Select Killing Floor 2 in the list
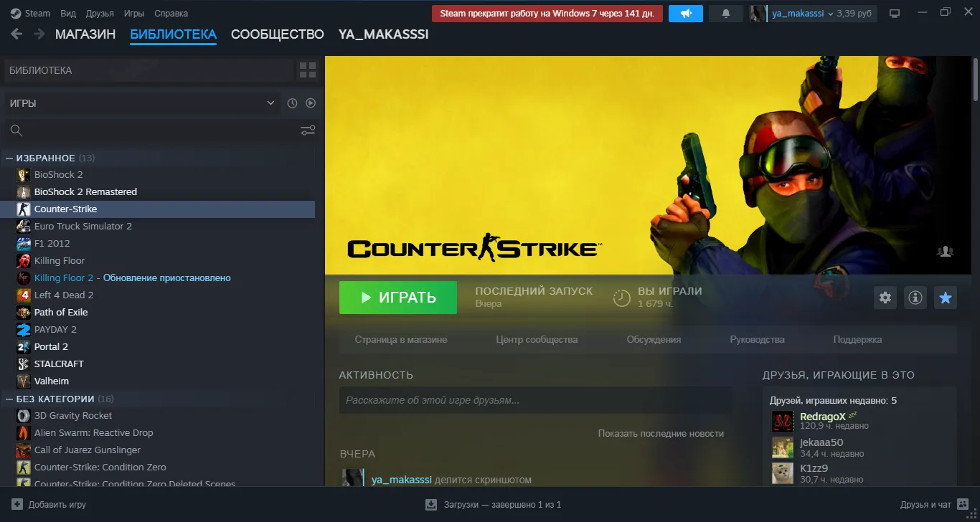Screen dimensions: 980x522 click(158, 277)
